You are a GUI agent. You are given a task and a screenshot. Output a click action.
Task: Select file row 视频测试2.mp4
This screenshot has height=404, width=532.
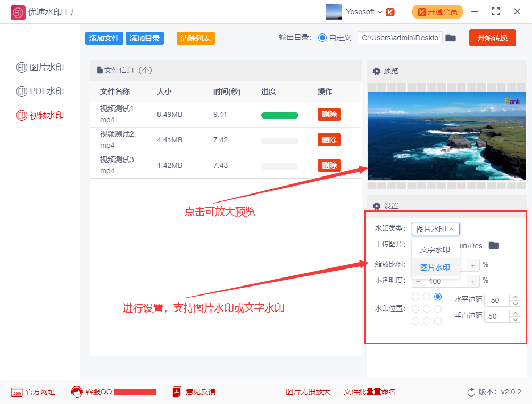click(226, 140)
